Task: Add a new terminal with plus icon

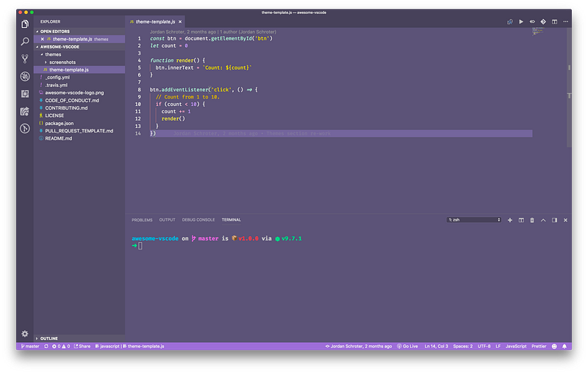Action: (x=509, y=220)
